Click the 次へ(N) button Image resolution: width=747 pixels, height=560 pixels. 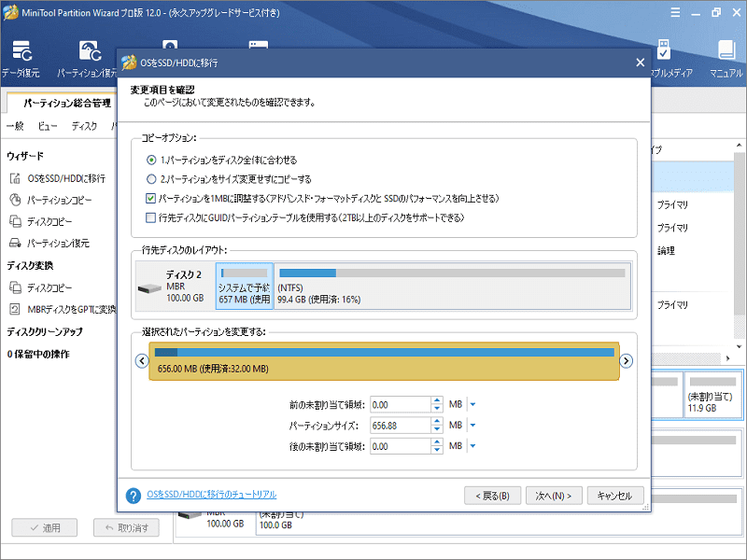[553, 496]
